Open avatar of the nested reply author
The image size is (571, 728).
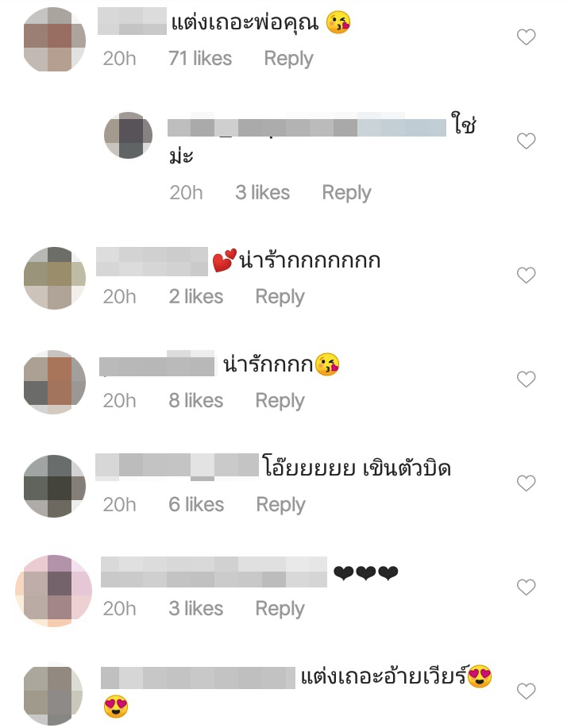click(128, 135)
